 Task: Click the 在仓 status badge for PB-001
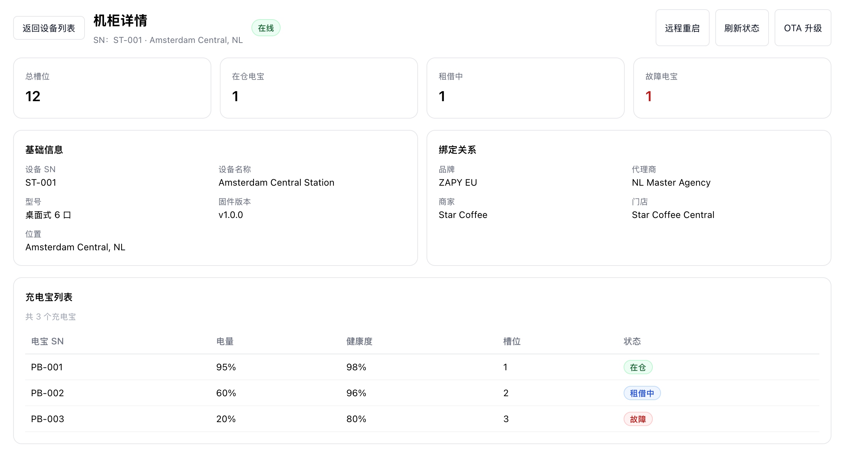638,367
